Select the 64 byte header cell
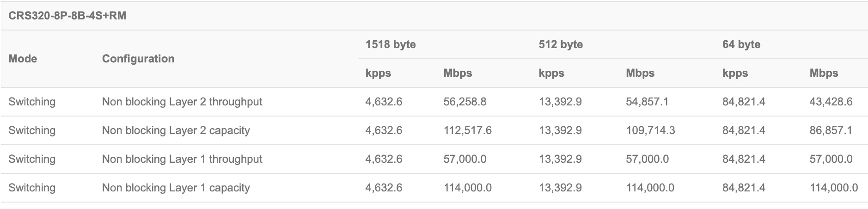The height and width of the screenshot is (209, 868). click(x=741, y=44)
